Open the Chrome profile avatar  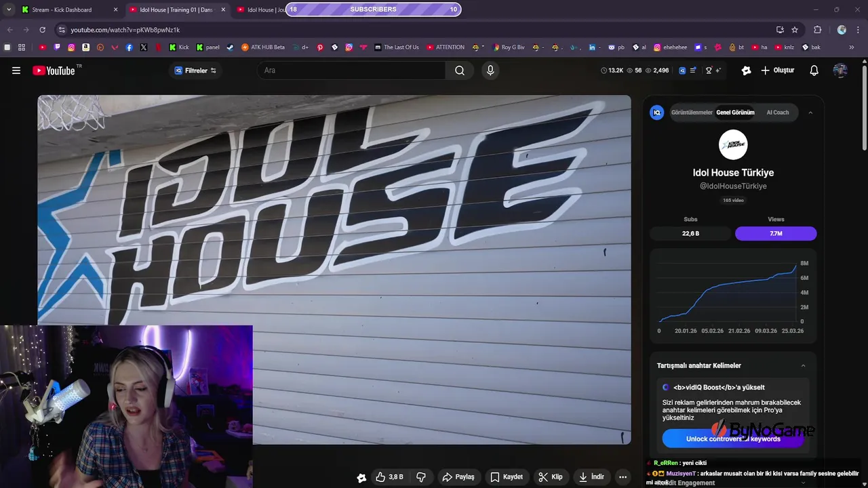point(842,30)
